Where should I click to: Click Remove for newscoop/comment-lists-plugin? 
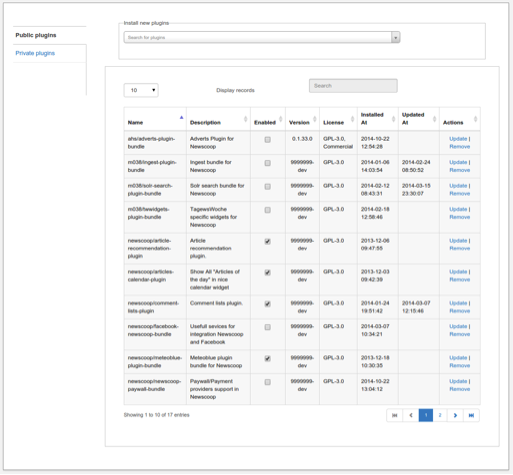tap(459, 311)
